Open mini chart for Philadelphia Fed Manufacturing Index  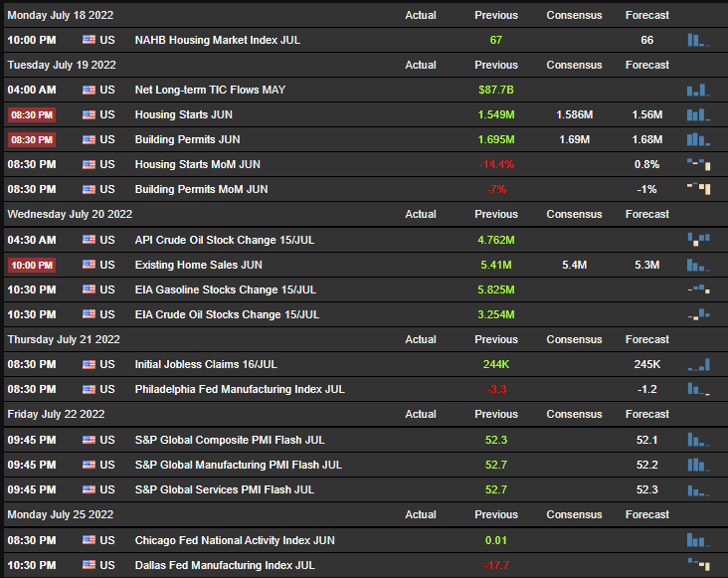698,389
